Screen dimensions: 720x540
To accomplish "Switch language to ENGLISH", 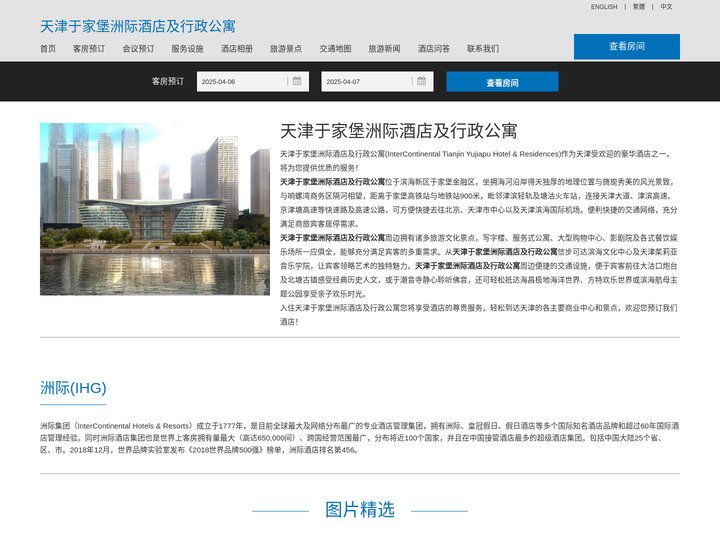I will coord(604,6).
